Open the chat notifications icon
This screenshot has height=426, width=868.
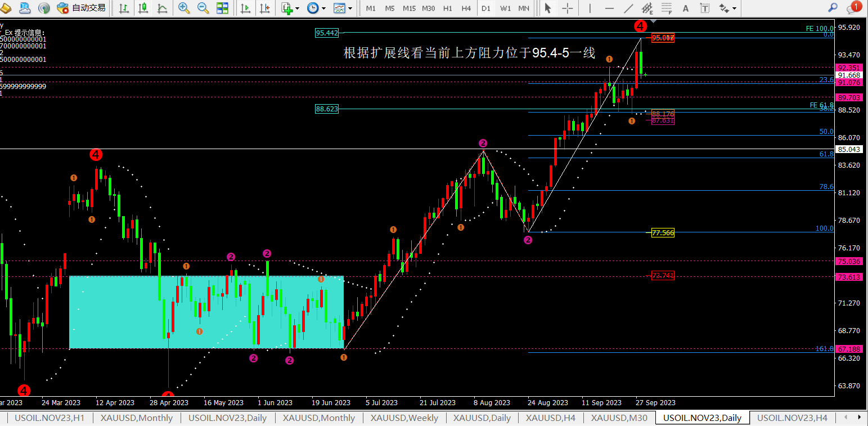853,7
